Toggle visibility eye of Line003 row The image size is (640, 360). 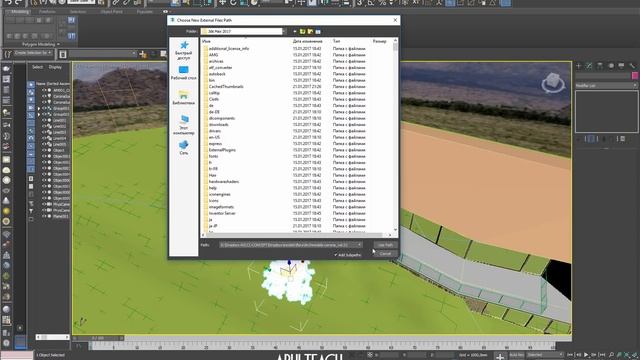click(x=44, y=132)
